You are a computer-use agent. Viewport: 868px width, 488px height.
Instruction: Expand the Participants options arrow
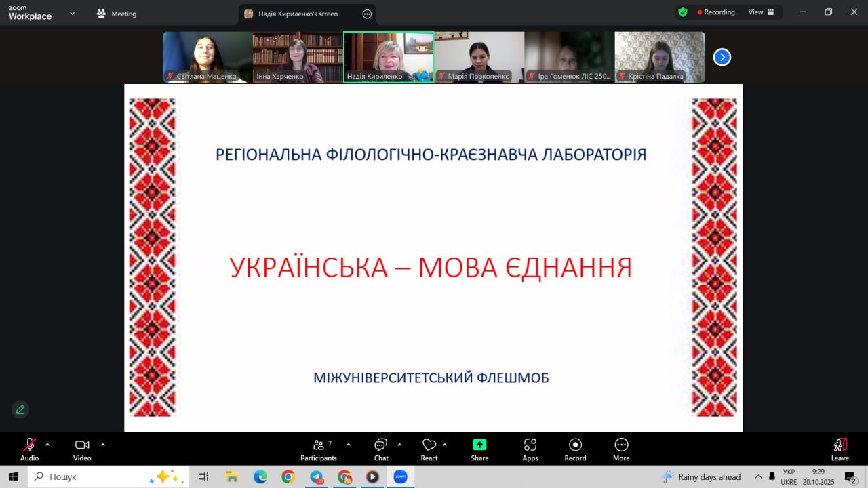click(x=349, y=445)
